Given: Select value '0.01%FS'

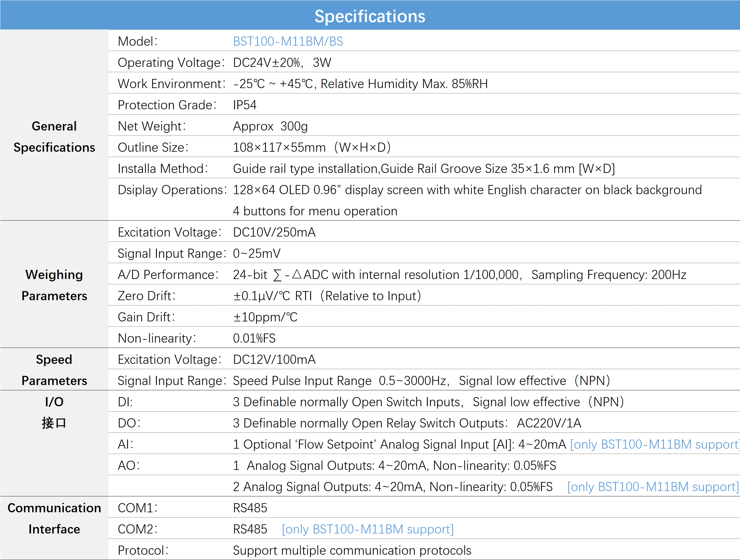Looking at the screenshot, I should coord(254,338).
